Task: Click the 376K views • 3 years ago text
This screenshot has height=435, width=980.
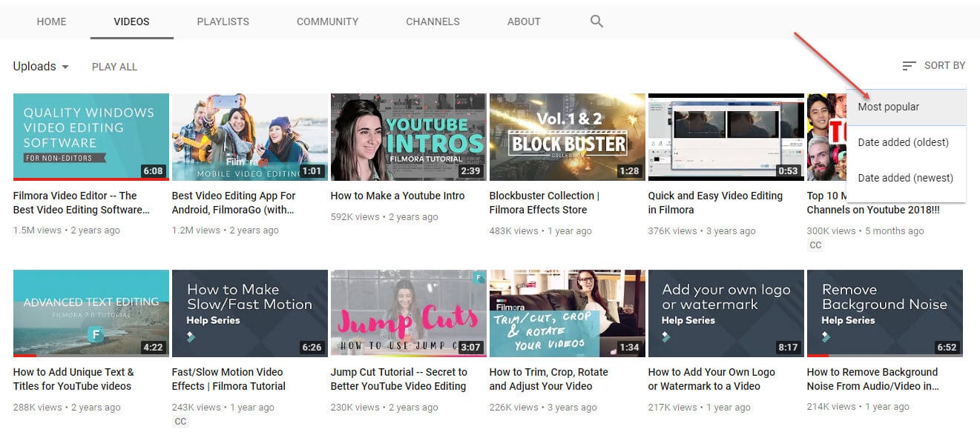Action: point(702,230)
